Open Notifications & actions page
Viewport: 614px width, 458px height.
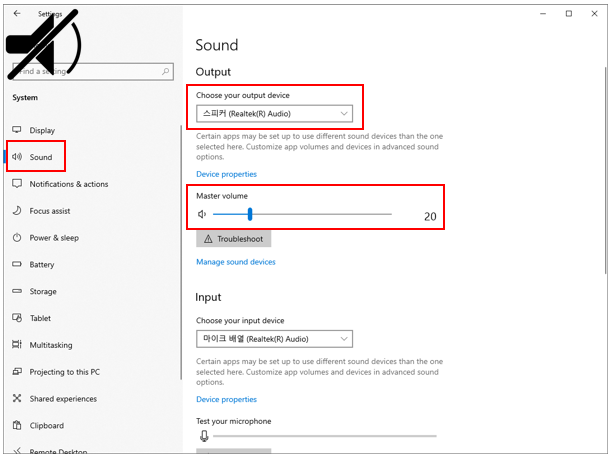coord(69,184)
